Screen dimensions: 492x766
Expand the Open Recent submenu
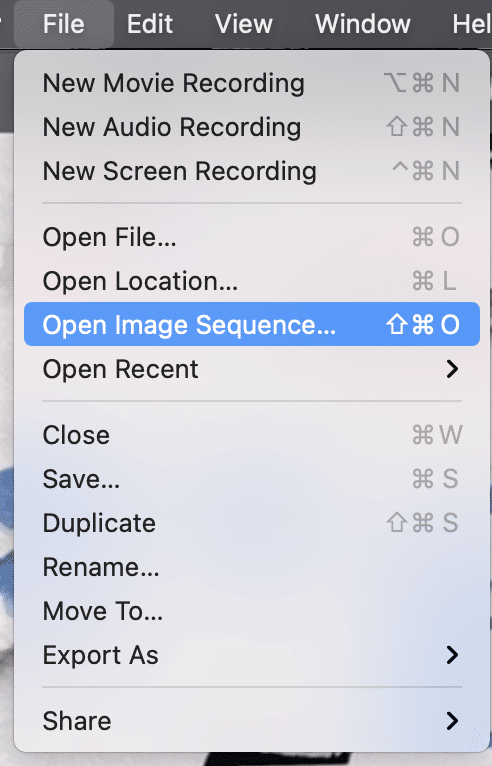252,369
